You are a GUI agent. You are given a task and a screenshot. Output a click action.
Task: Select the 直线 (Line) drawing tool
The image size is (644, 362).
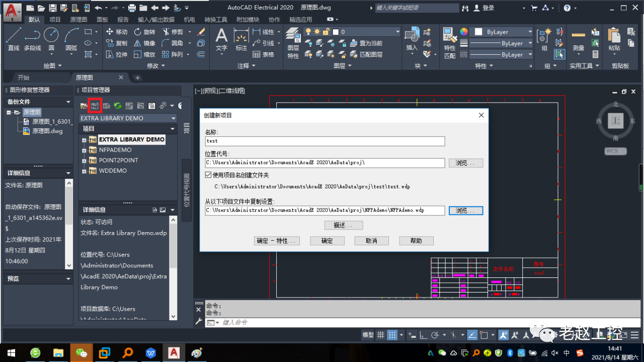coord(14,39)
